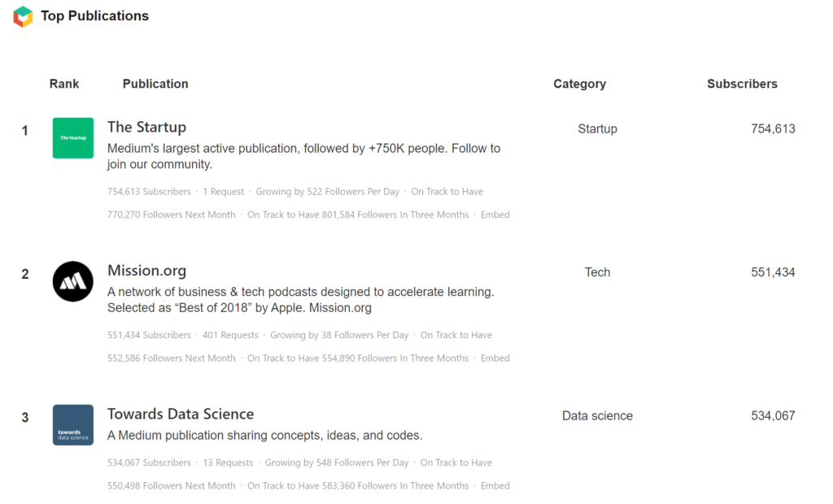
Task: Click 13 Requests for Towards Data Science
Action: coord(228,463)
